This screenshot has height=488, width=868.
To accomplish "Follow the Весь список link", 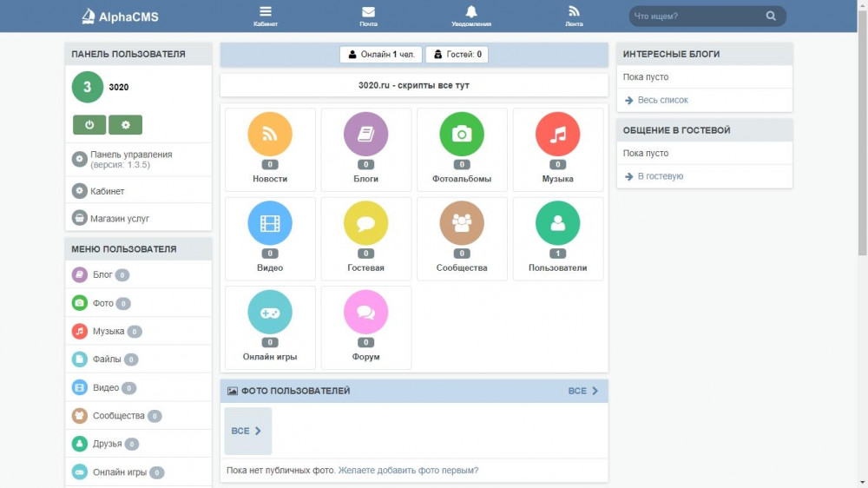I will pos(662,100).
